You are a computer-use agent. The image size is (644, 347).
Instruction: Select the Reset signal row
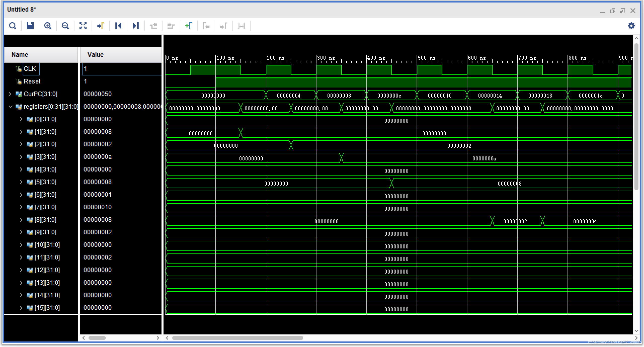tap(32, 81)
